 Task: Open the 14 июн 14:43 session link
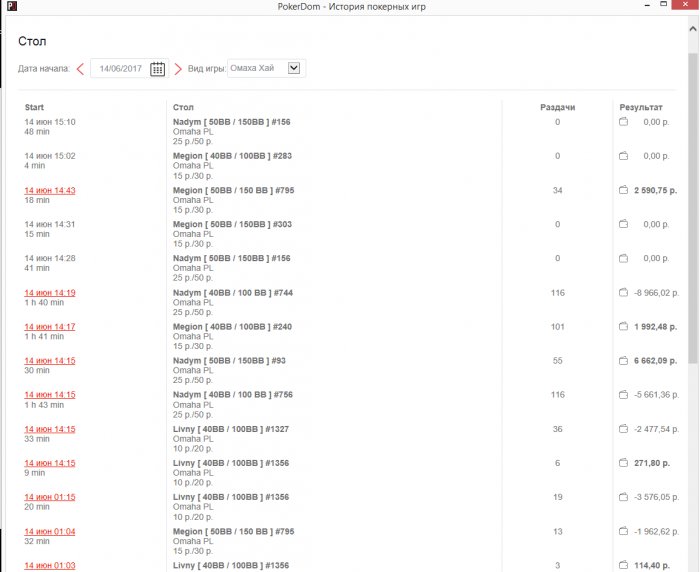click(x=50, y=190)
